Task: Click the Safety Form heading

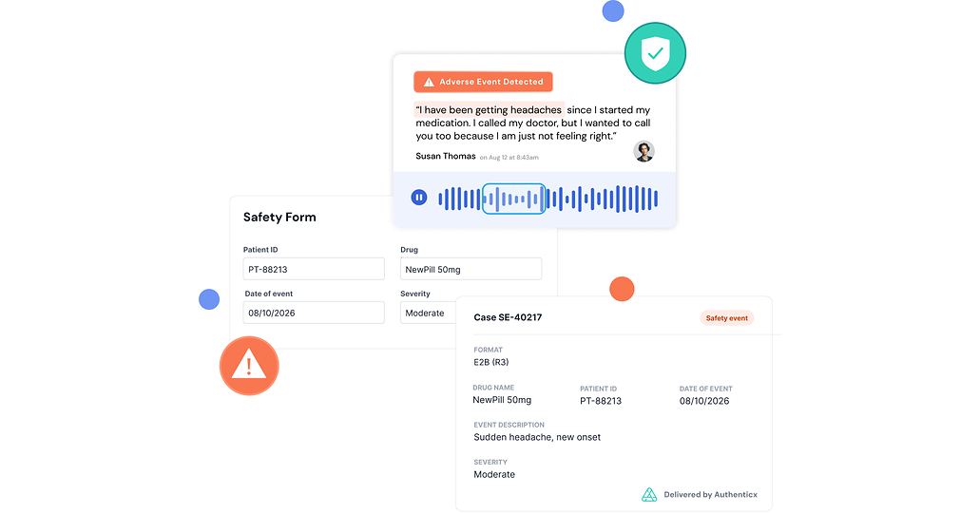Action: click(279, 218)
